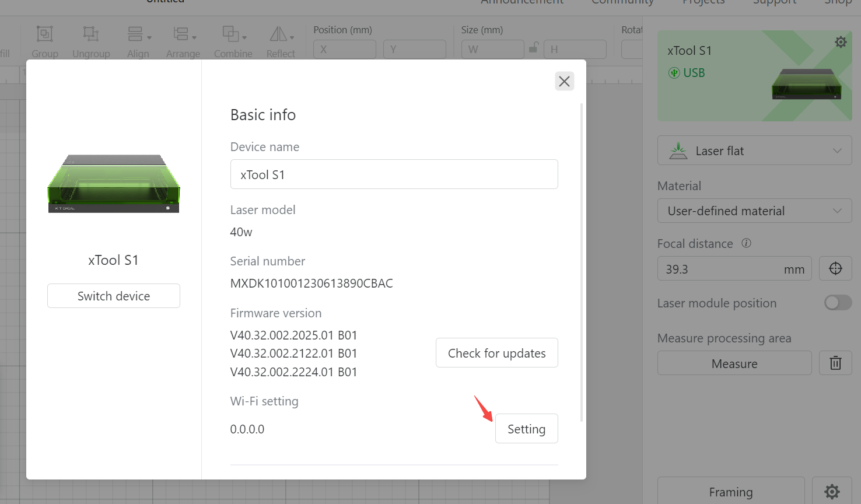Click the serial number MXDK101001230613890CBAC
Screen dimensions: 861x504
(x=311, y=283)
